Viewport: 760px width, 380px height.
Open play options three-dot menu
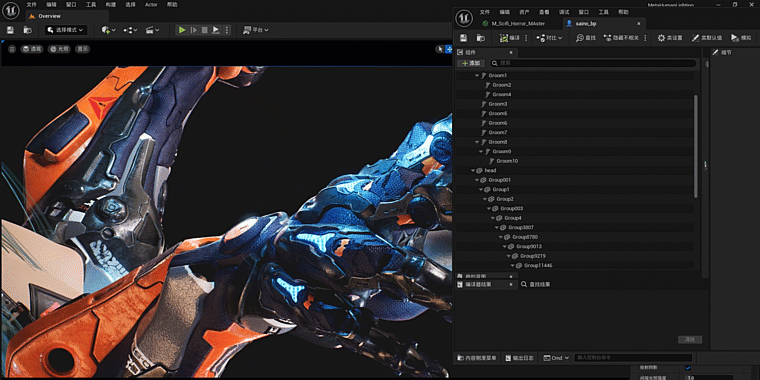pos(226,30)
